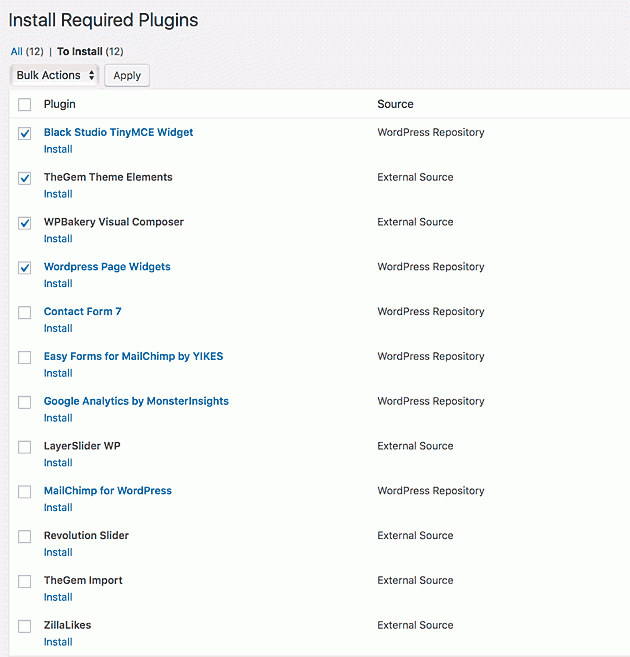Click External Source in ZillaLikes row
Viewport: 630px width, 657px height.
click(x=415, y=625)
